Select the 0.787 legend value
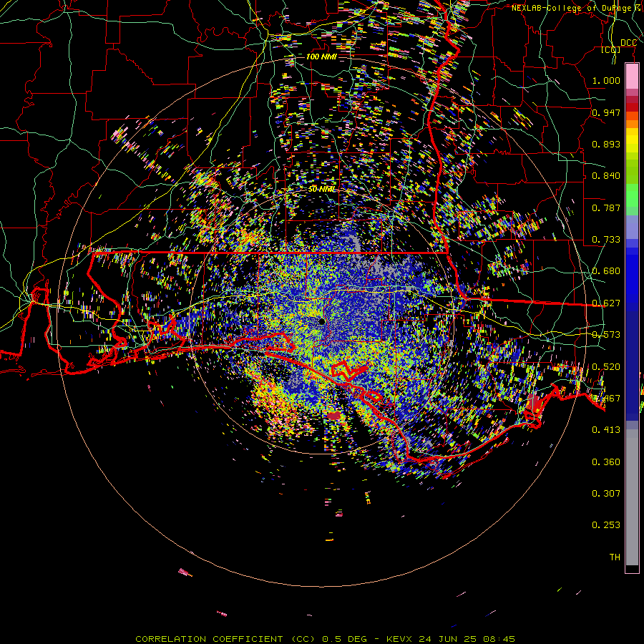644x644 pixels. 606,208
